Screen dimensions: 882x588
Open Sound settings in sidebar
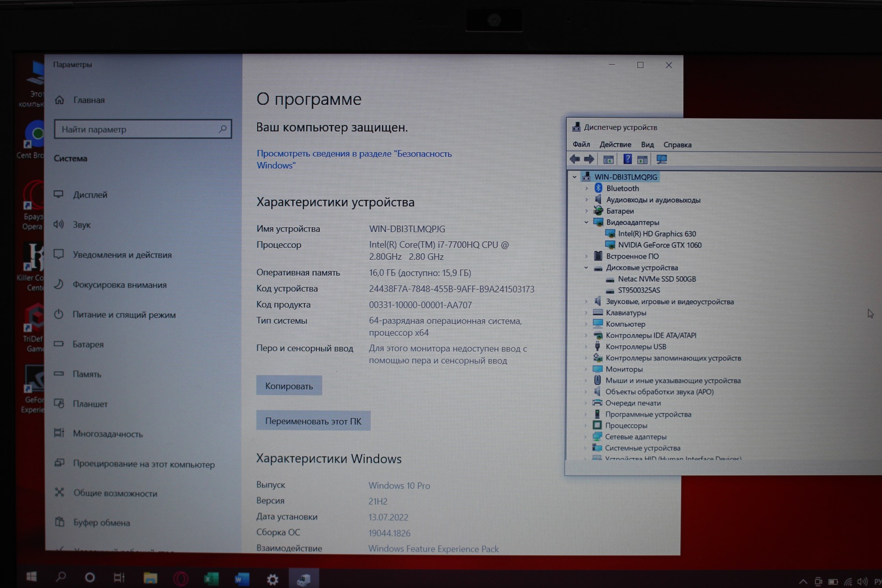tap(82, 225)
